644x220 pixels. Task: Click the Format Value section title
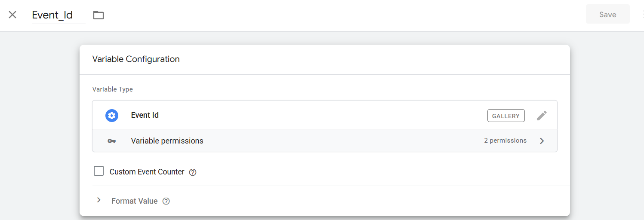[134, 201]
